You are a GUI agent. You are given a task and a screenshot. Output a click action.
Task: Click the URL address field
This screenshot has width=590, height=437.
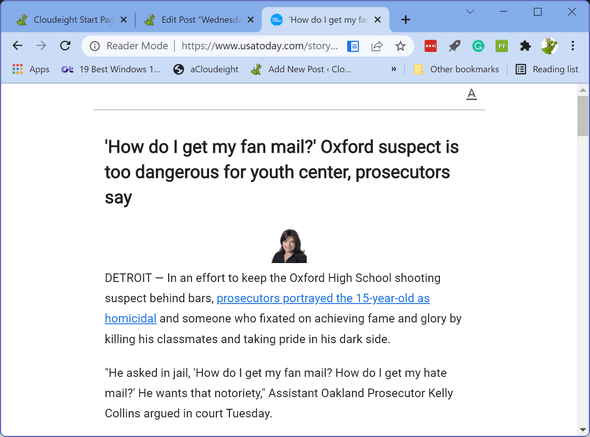point(259,46)
